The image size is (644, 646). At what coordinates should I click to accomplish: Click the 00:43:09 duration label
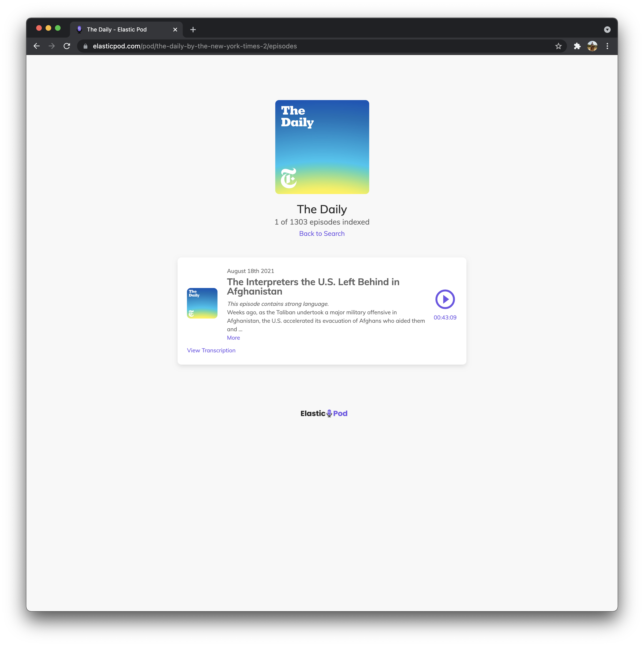click(445, 317)
